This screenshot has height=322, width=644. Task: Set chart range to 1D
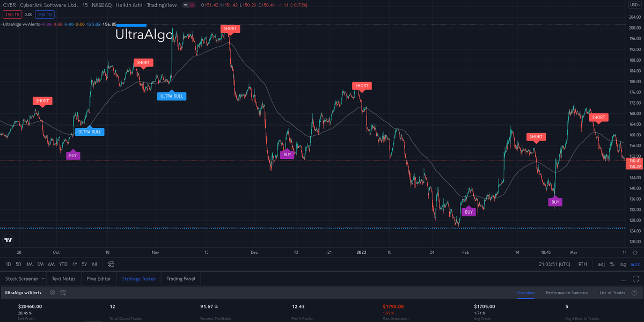9,264
